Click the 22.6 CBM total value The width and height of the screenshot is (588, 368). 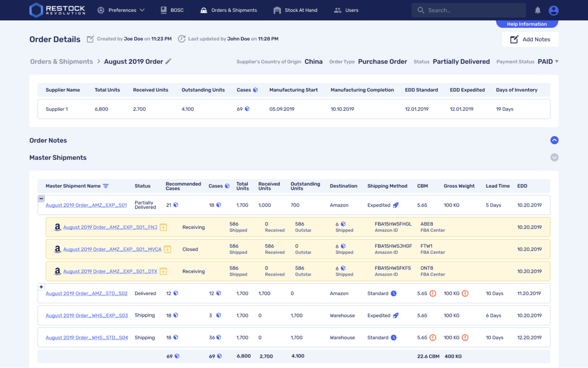click(x=428, y=356)
